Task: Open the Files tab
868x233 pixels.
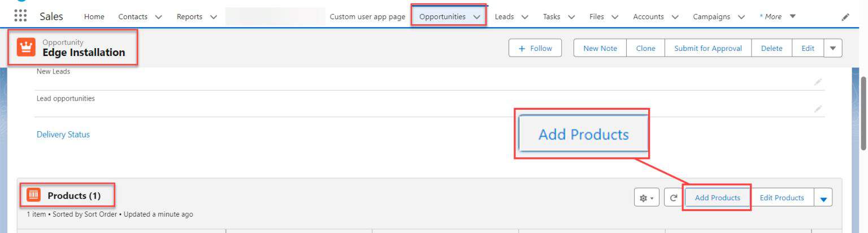Action: pos(597,17)
